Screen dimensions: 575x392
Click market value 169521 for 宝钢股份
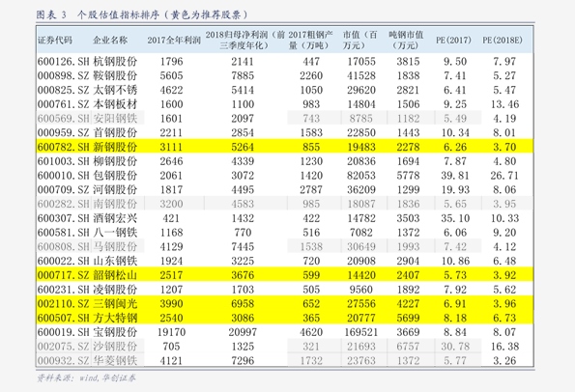(360, 332)
